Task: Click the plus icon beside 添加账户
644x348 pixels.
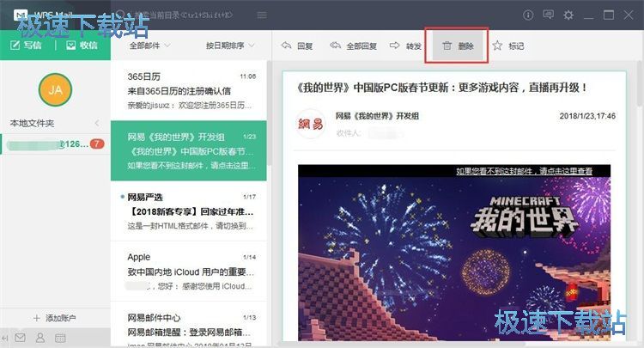Action: (x=37, y=318)
